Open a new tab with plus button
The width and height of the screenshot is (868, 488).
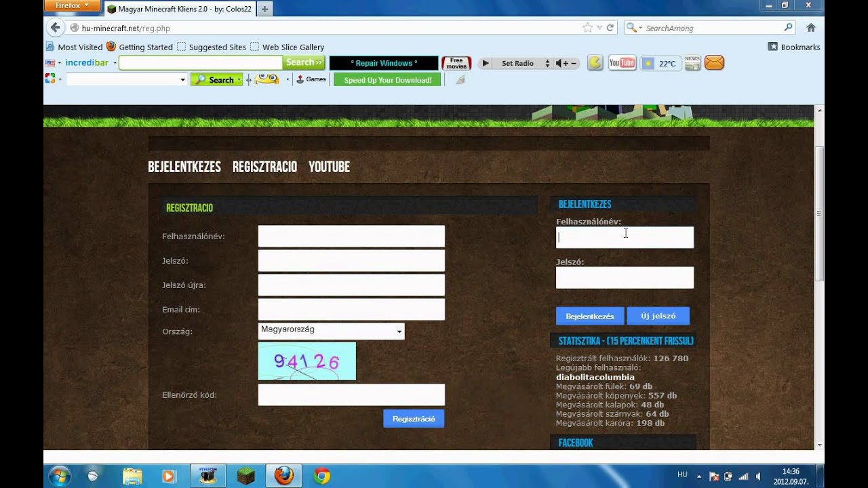pyautogui.click(x=264, y=9)
